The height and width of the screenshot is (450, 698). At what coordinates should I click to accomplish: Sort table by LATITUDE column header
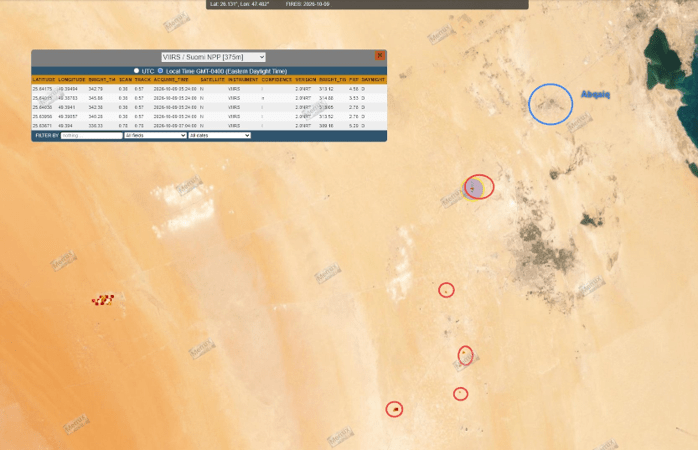(x=44, y=80)
